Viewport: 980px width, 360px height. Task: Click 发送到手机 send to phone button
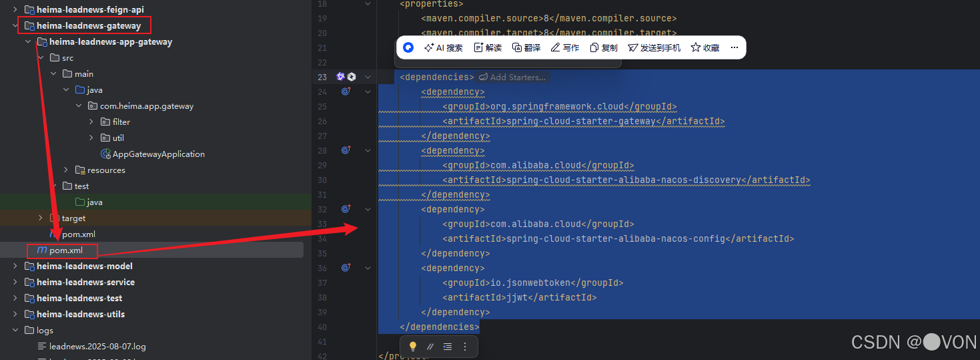[x=654, y=47]
